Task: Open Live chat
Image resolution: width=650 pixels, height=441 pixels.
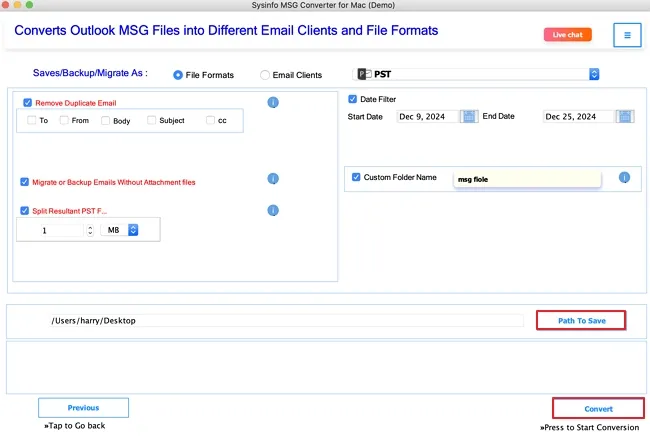Action: point(568,35)
